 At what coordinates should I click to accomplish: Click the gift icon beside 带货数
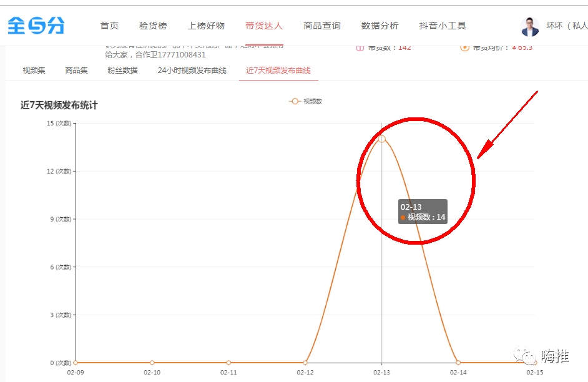click(x=360, y=47)
